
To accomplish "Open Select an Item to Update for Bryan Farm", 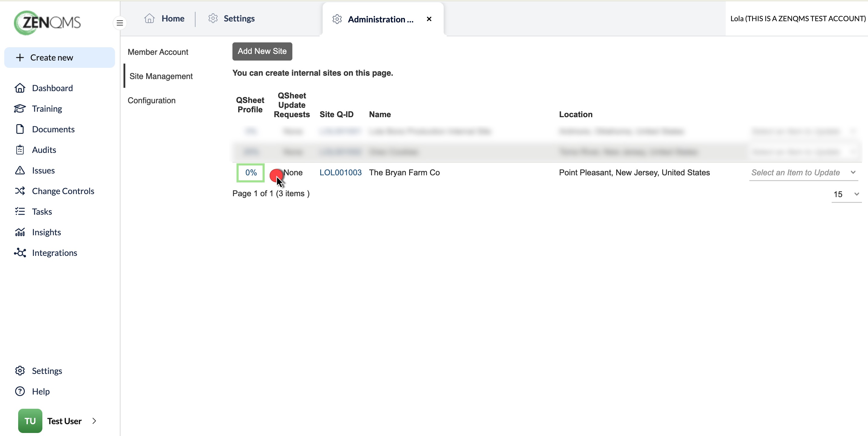I will tap(803, 172).
